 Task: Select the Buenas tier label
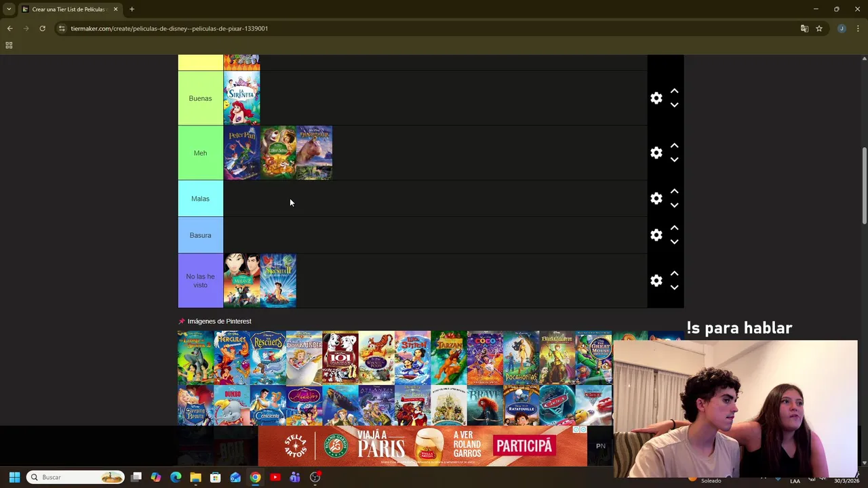click(200, 98)
